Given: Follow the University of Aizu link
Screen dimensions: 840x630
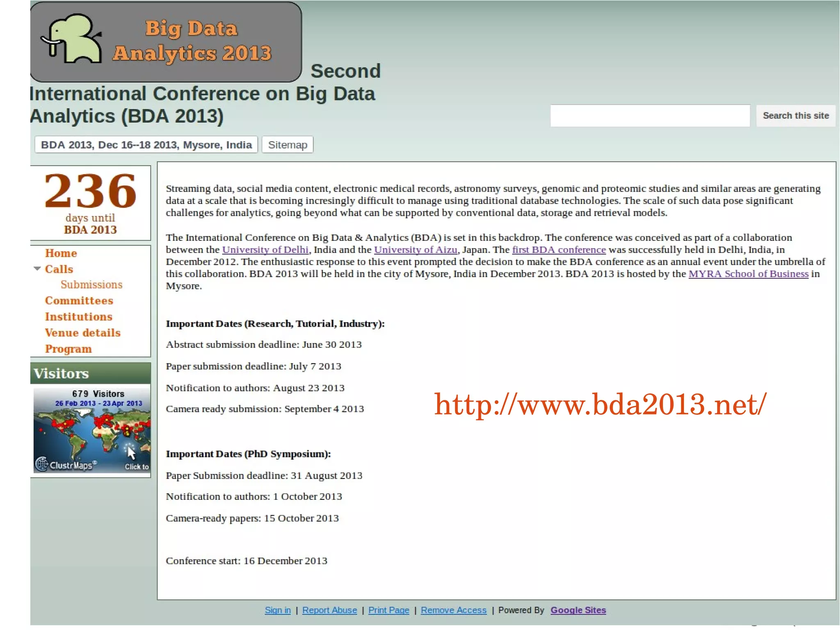Looking at the screenshot, I should [x=415, y=250].
